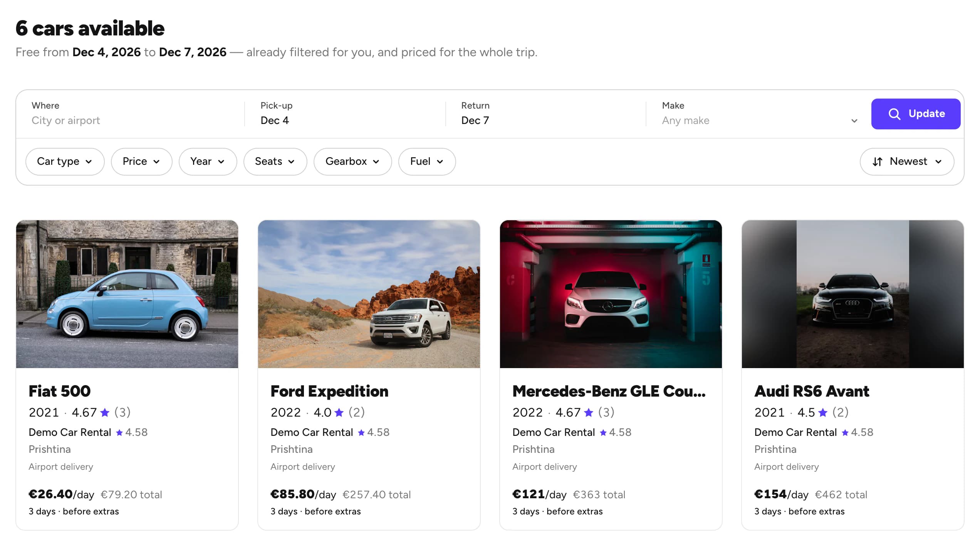Open the Gearbox filter dropdown
The height and width of the screenshot is (546, 980).
(352, 162)
